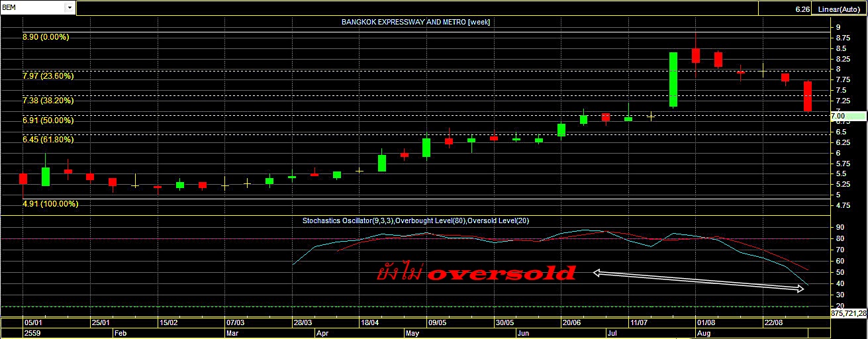Select the 4.91 (100.00%) Fibonacci label
Image resolution: width=868 pixels, height=339 pixels.
tap(50, 204)
